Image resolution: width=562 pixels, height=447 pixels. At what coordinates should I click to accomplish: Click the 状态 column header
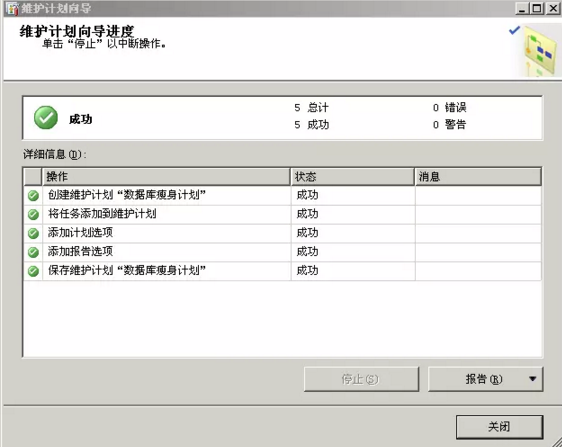tap(353, 177)
